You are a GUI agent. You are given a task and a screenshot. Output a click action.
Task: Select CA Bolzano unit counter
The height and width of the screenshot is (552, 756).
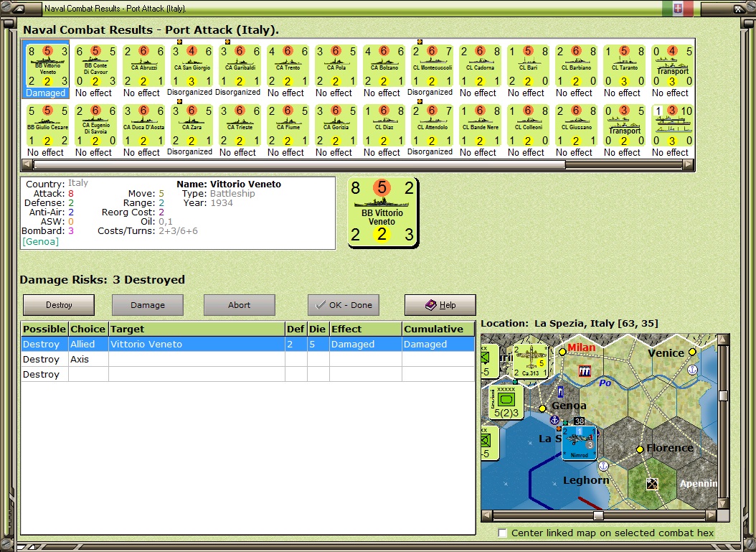click(384, 65)
